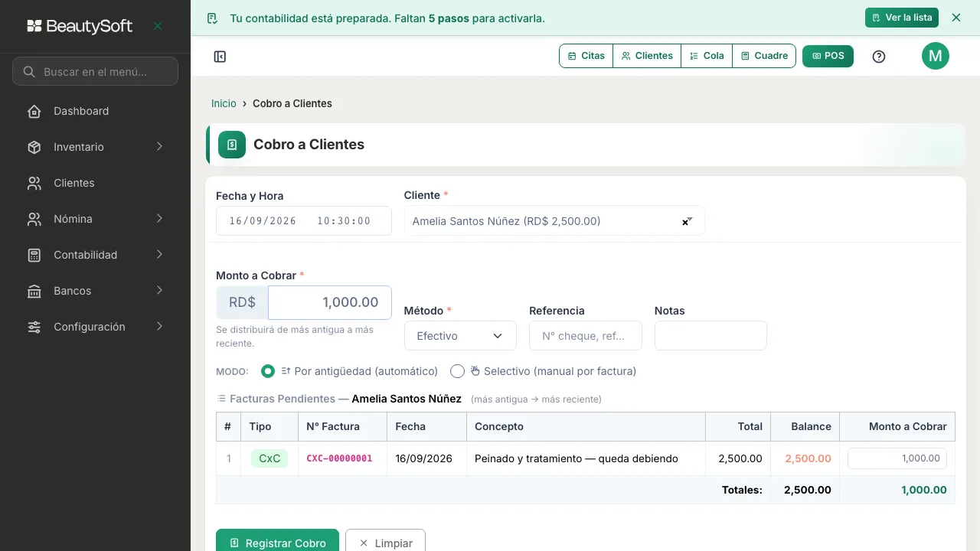This screenshot has width=980, height=551.
Task: Open the help question mark icon
Action: tap(879, 56)
